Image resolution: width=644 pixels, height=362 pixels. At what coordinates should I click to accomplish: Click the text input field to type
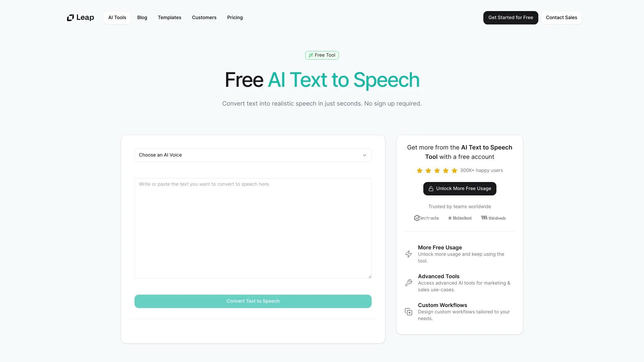pyautogui.click(x=253, y=228)
